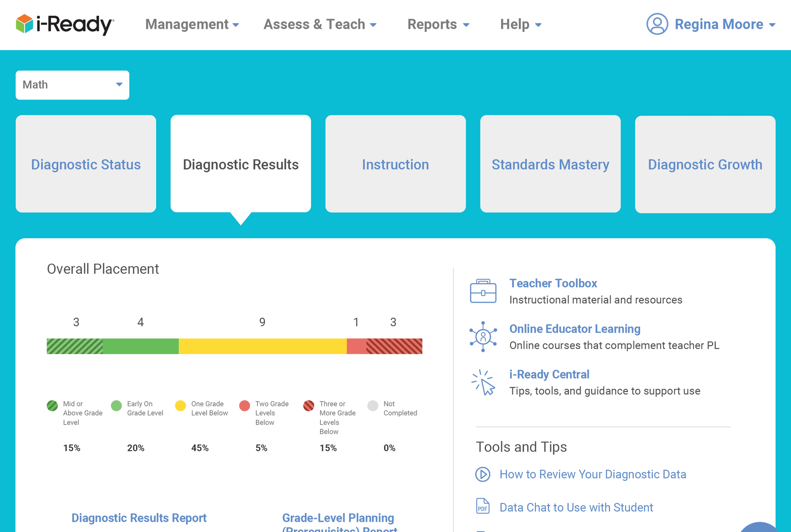Image resolution: width=791 pixels, height=532 pixels.
Task: Open the Math subject dropdown
Action: 72,85
